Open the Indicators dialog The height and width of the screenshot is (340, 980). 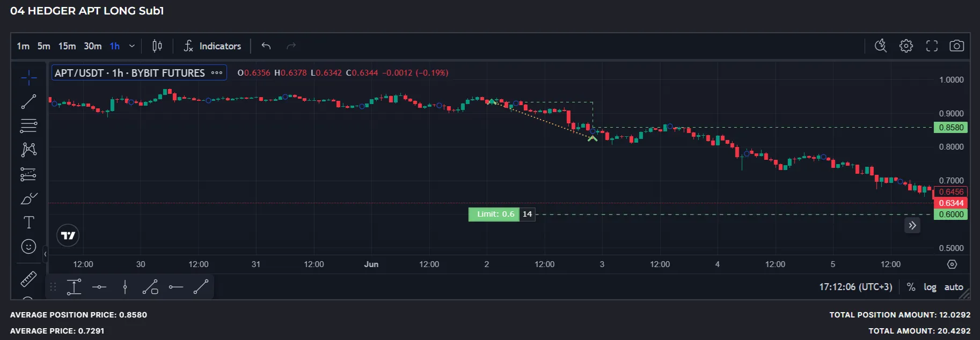(213, 46)
